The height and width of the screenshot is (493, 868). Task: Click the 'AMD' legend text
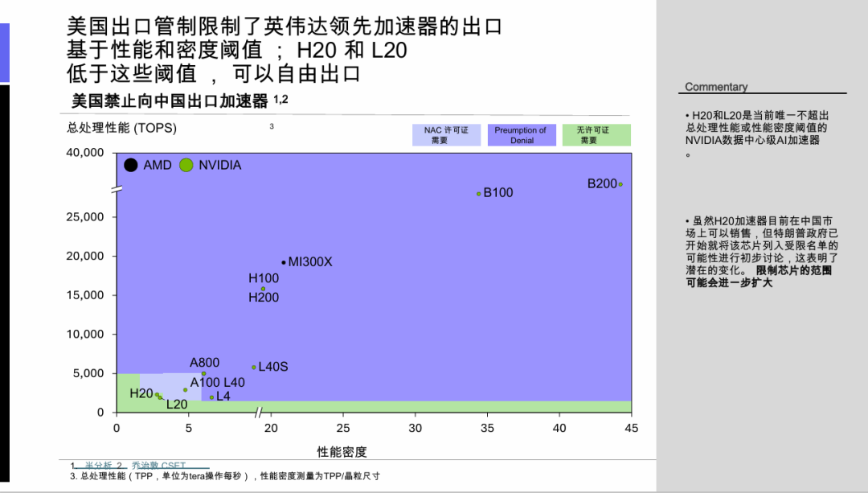[158, 165]
